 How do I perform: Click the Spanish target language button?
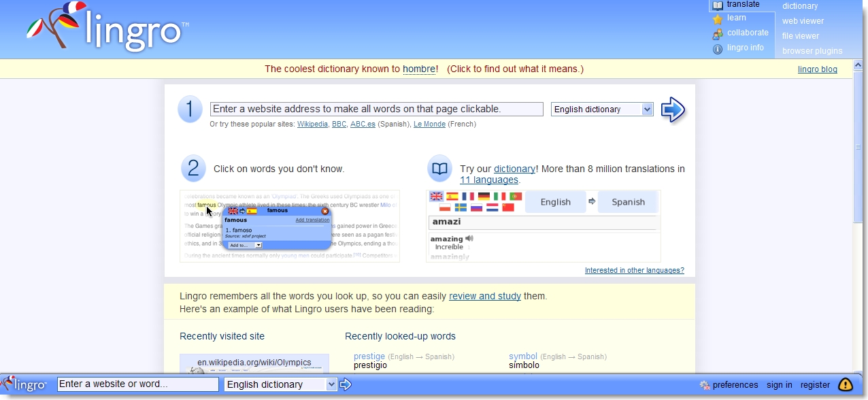click(628, 202)
